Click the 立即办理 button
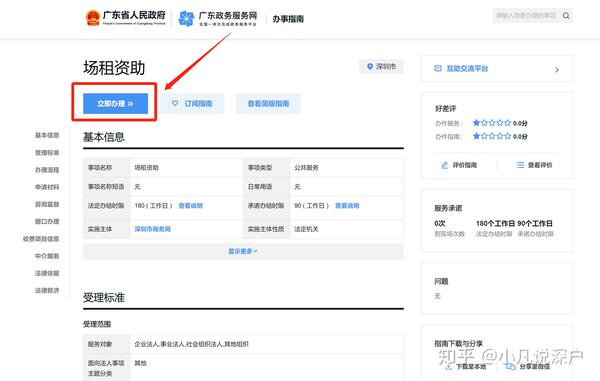Screen dimensions: 600x381 click(116, 104)
